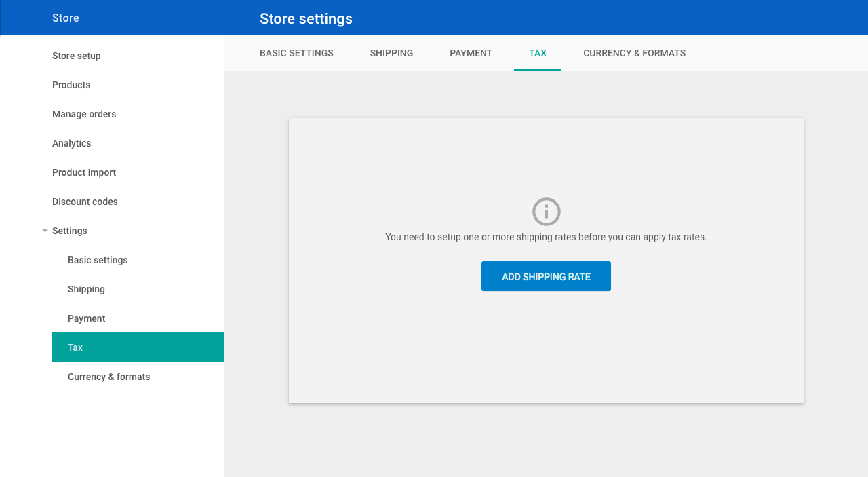Go to Discount codes

(85, 202)
